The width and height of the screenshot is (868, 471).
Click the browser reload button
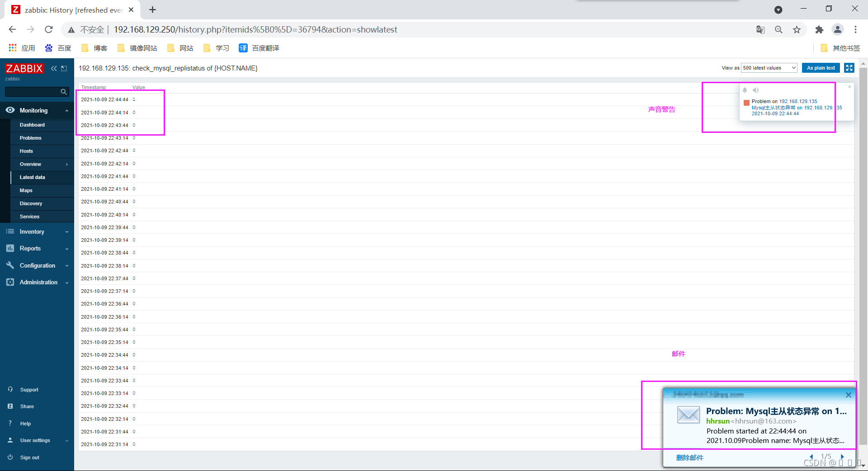[x=49, y=29]
